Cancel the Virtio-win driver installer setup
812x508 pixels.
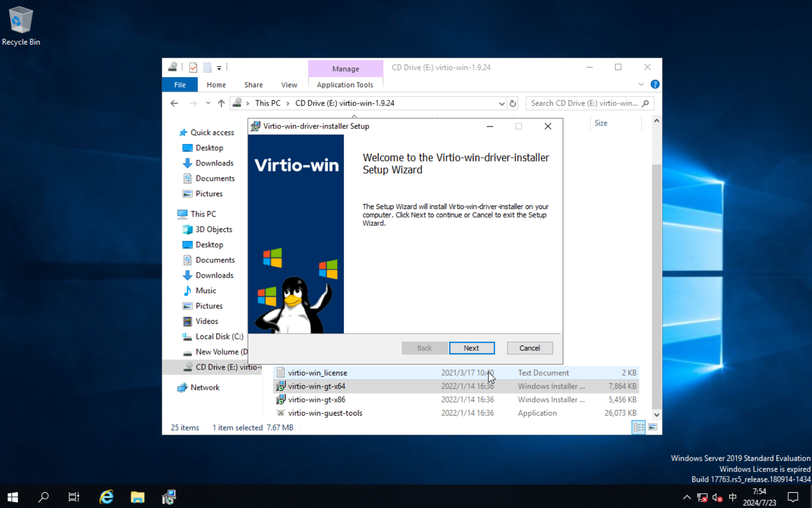tap(529, 348)
